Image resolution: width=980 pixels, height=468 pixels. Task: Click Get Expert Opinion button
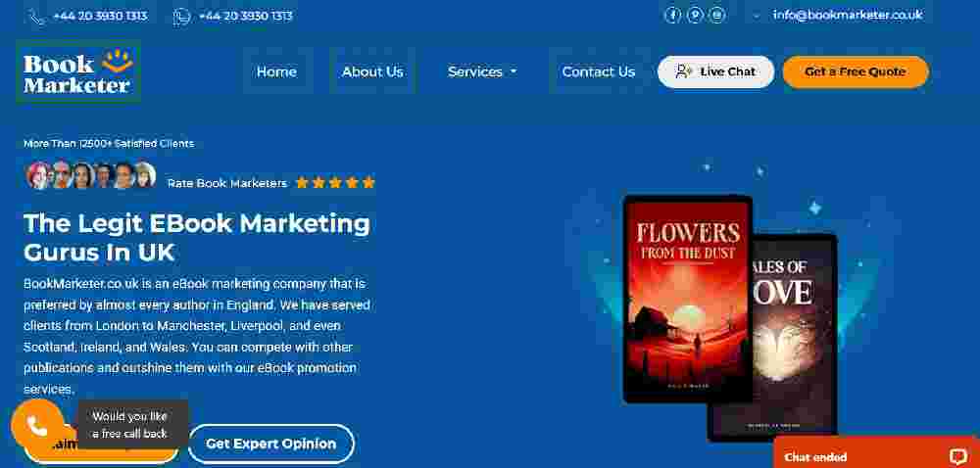point(271,444)
